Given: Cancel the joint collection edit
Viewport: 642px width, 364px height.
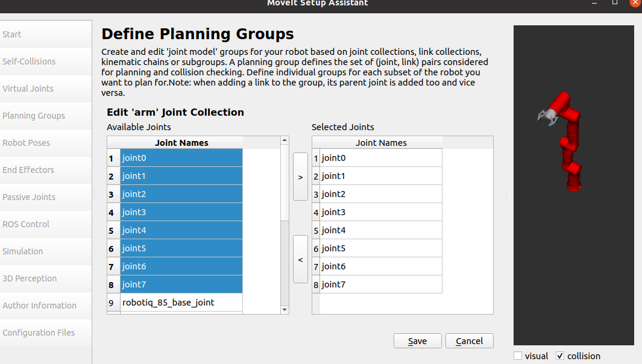Looking at the screenshot, I should (x=469, y=341).
